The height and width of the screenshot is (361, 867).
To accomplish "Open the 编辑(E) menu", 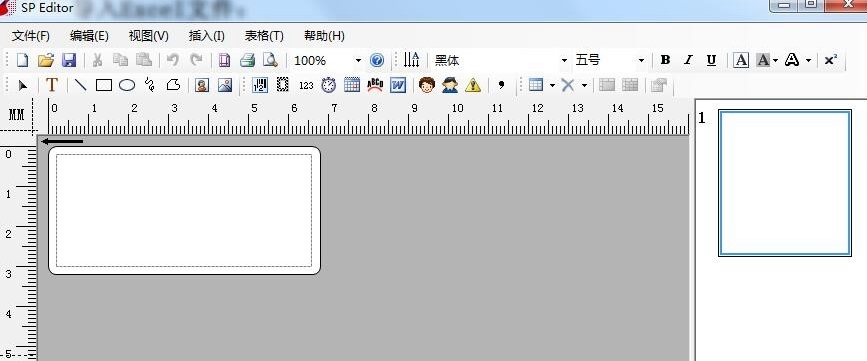I will coord(89,36).
